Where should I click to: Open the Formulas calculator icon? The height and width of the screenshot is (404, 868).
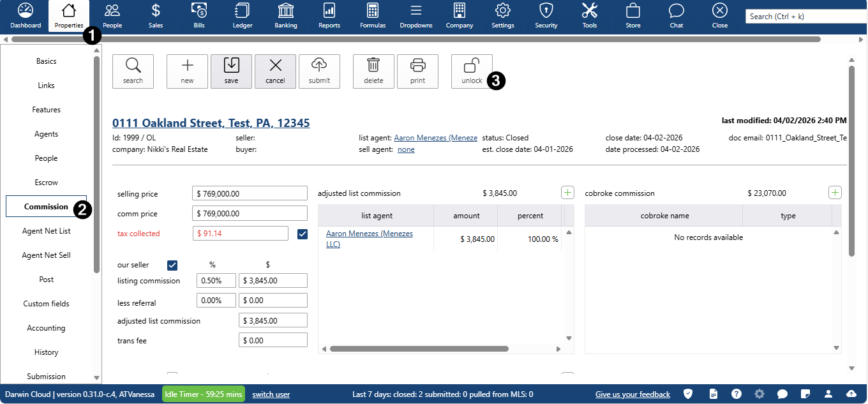tap(373, 16)
